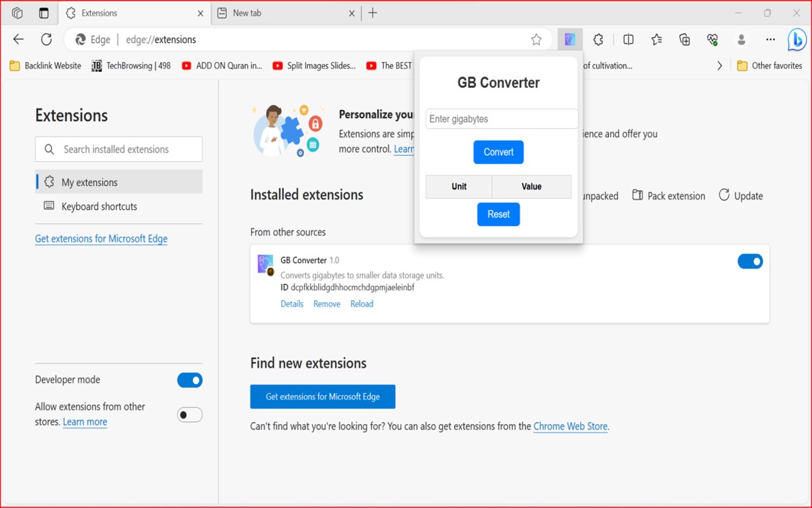
Task: Open the Learn more link beside other stores
Action: point(85,422)
